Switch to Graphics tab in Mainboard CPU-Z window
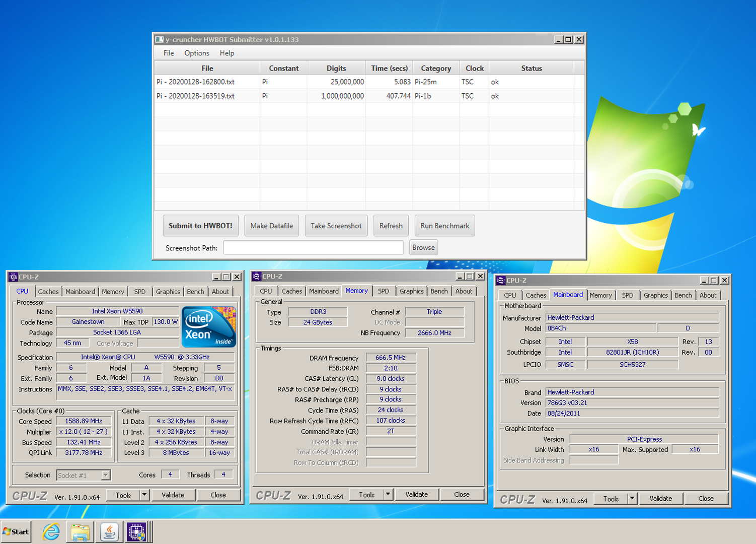Screen dimensions: 756x544 [x=655, y=295]
